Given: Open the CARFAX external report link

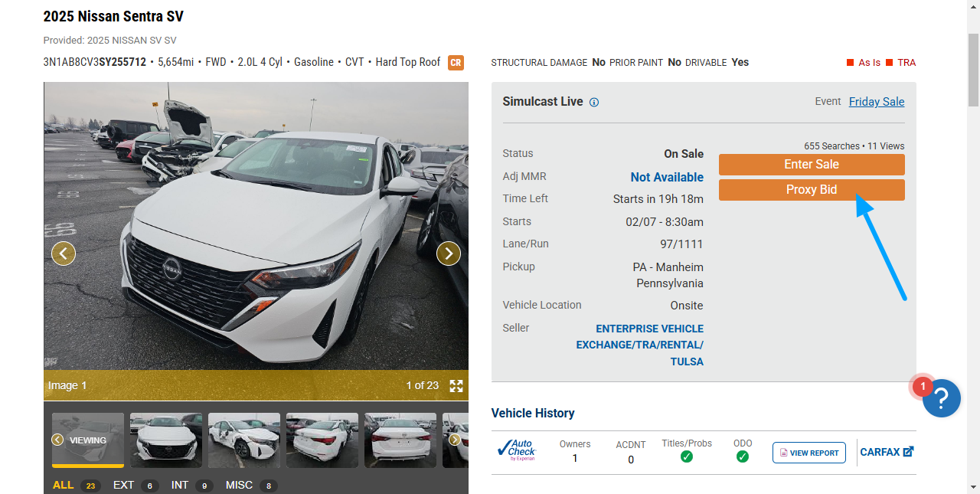Looking at the screenshot, I should click(x=886, y=452).
